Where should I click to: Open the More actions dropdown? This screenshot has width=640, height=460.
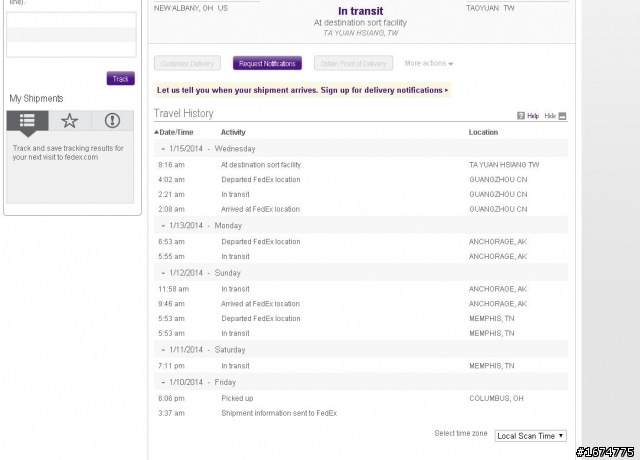click(x=429, y=63)
